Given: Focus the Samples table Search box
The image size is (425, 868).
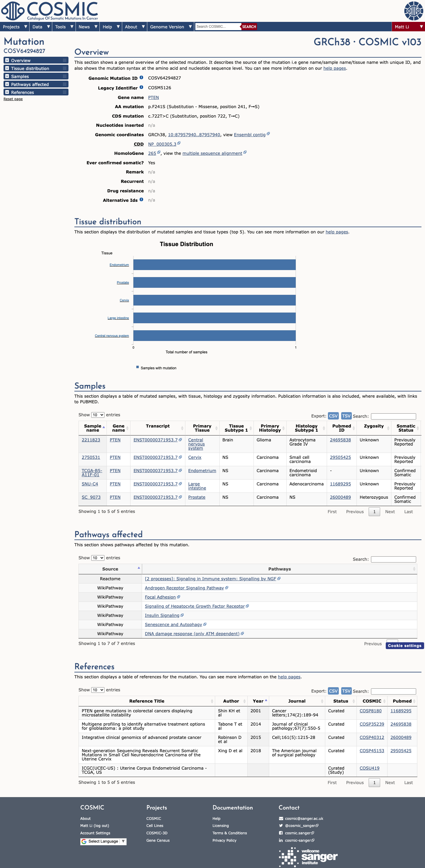Looking at the screenshot, I should pos(393,416).
